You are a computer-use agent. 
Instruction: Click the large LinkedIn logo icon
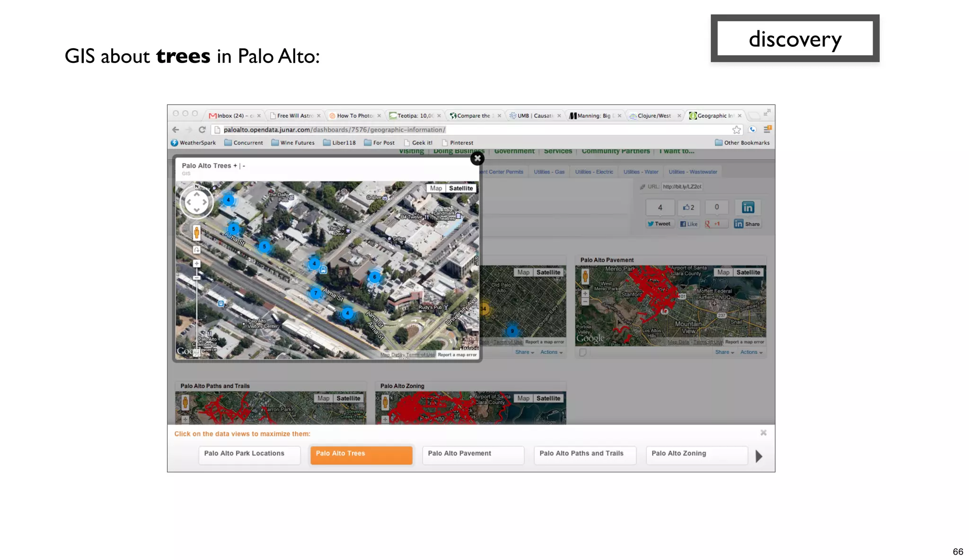[748, 208]
